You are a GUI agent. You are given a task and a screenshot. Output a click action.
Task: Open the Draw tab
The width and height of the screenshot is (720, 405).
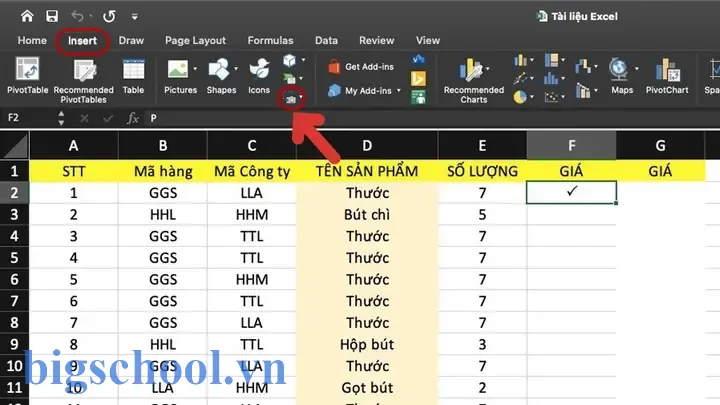tap(131, 40)
